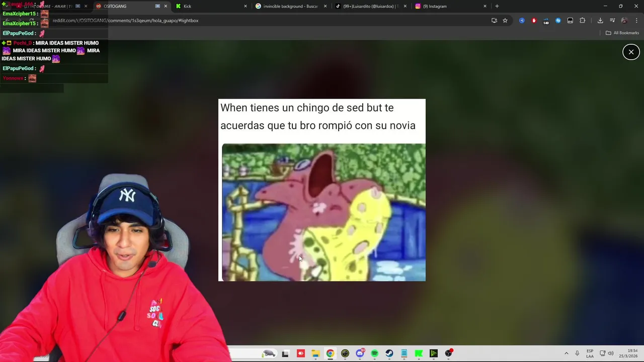Open the Notepad app in taskbar
Viewport: 644px width, 362px height.
404,353
